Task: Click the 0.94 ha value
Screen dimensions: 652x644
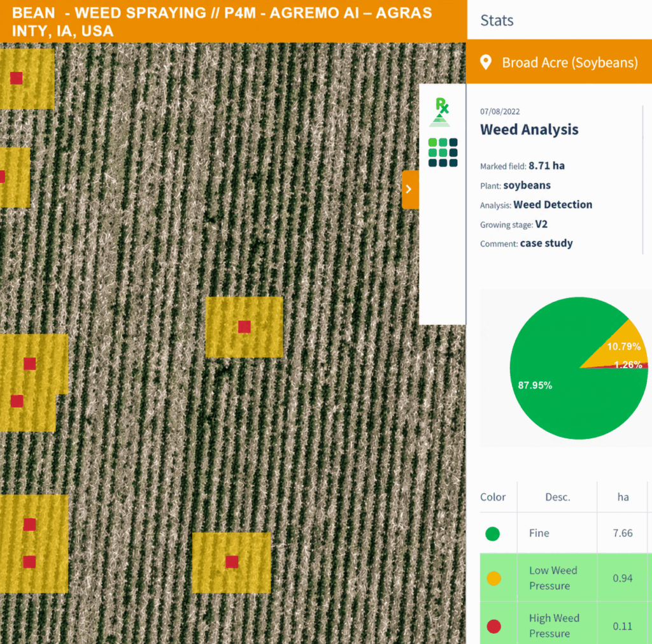Action: 623,578
